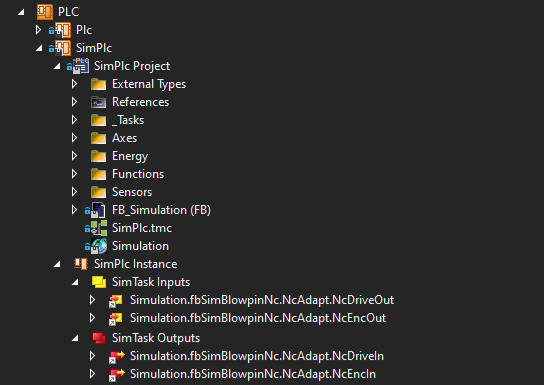
Task: Expand the External Types folder
Action: (x=74, y=84)
